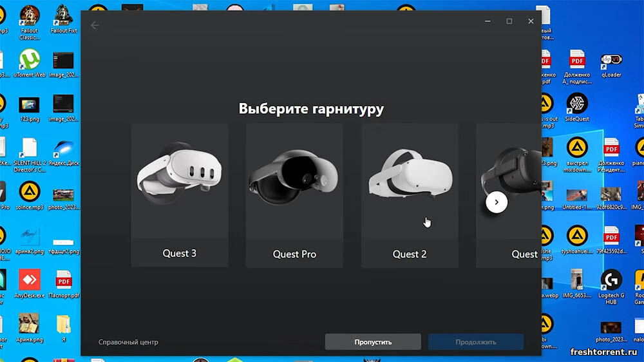Open the Арина.png desktop file
Screen dimensions: 644x362
click(x=30, y=327)
